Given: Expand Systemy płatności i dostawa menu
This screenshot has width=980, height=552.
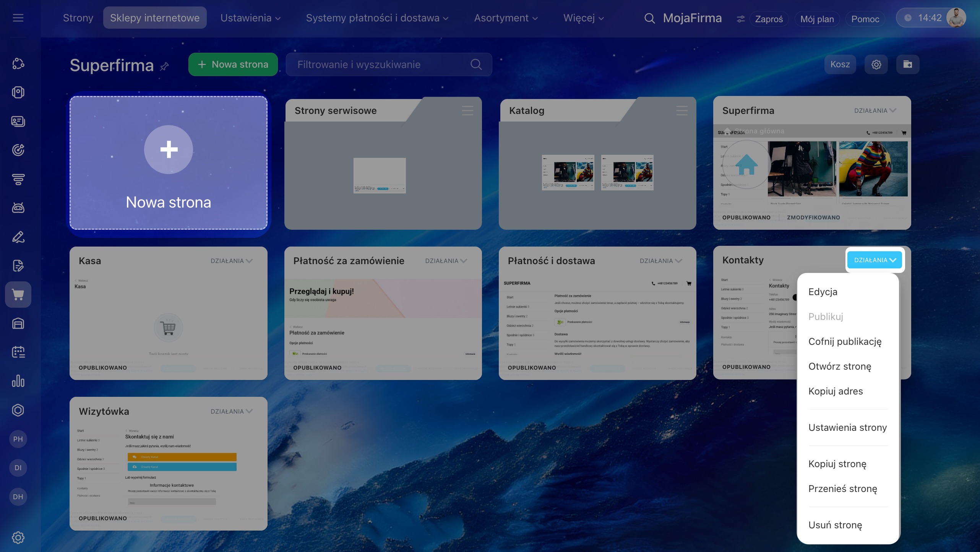Looking at the screenshot, I should [x=377, y=18].
